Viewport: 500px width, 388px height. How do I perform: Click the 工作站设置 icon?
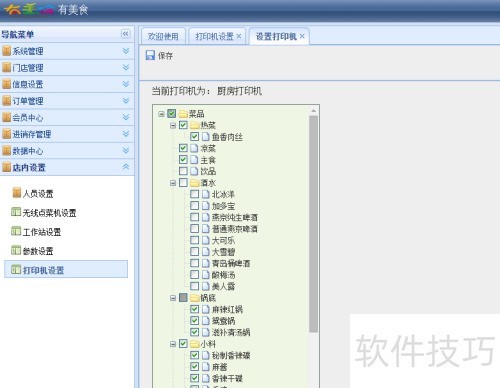pyautogui.click(x=16, y=231)
